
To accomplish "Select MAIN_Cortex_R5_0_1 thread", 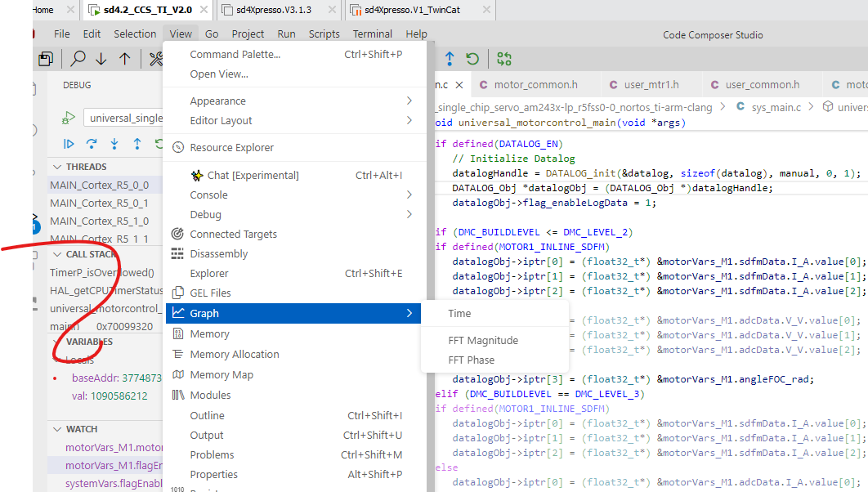I will point(99,204).
